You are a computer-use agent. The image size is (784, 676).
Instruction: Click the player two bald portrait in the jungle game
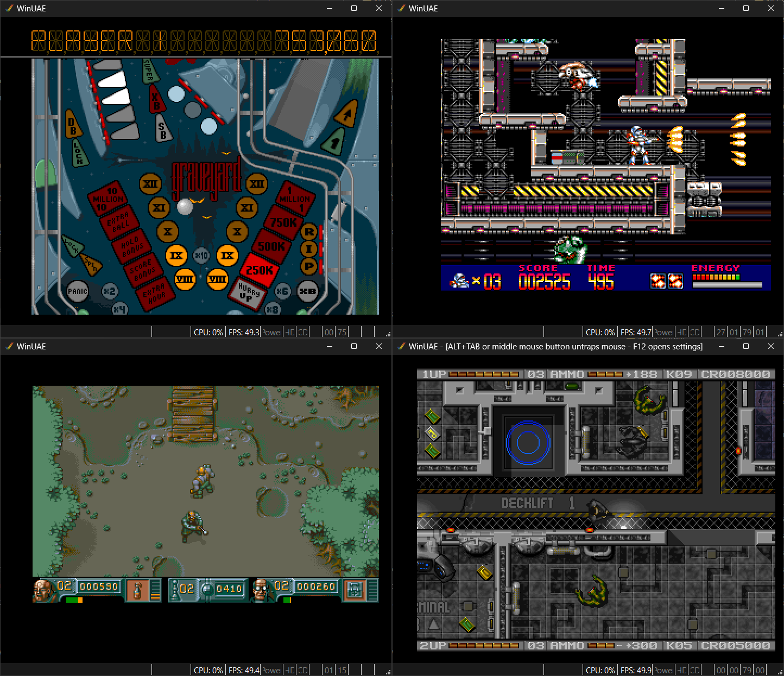pyautogui.click(x=262, y=590)
